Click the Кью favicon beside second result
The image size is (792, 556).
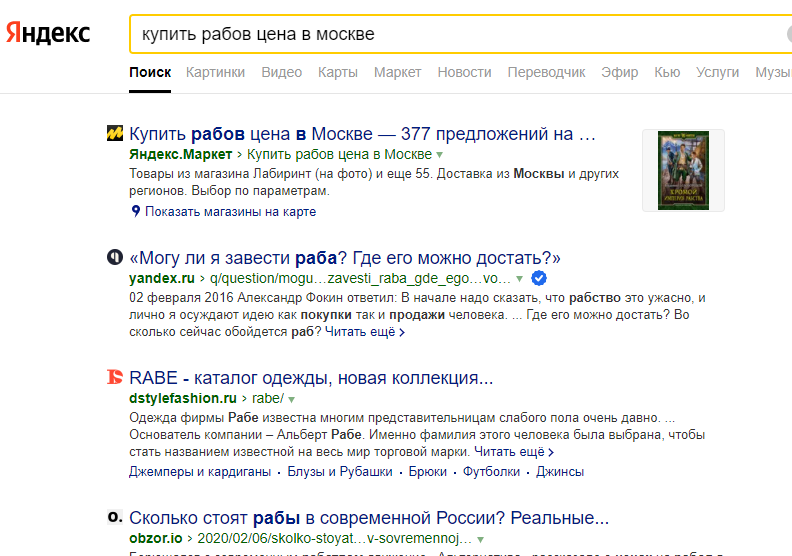point(115,258)
